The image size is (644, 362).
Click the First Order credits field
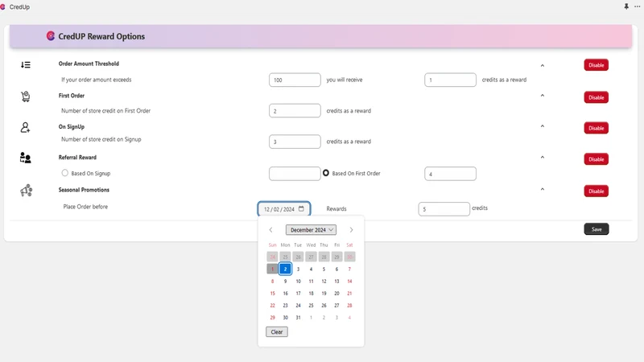(x=295, y=111)
